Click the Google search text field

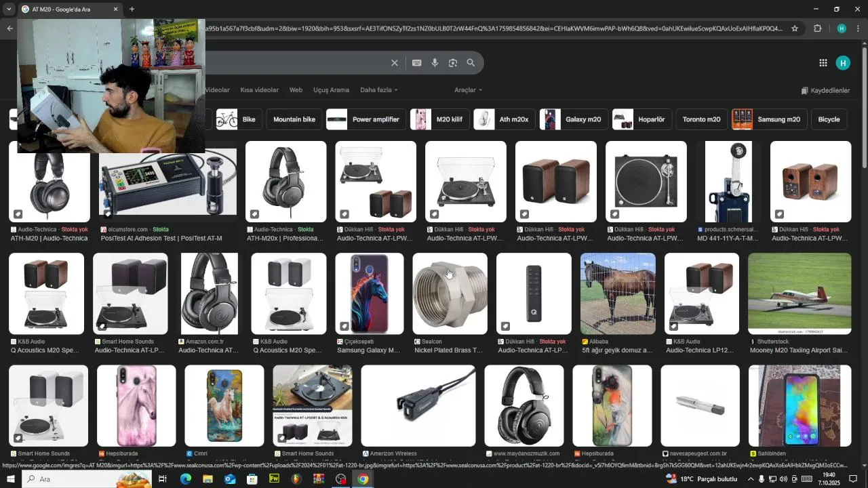(x=295, y=63)
